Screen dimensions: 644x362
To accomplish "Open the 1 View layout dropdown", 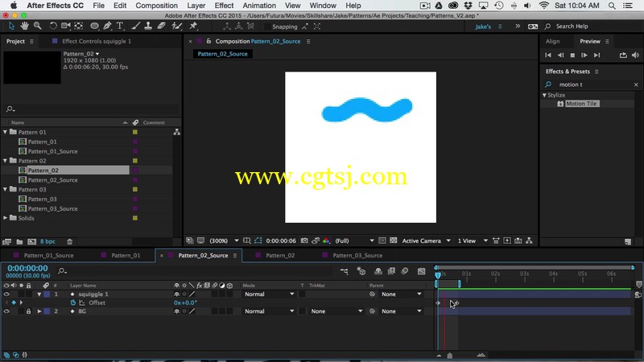I will coord(473,241).
